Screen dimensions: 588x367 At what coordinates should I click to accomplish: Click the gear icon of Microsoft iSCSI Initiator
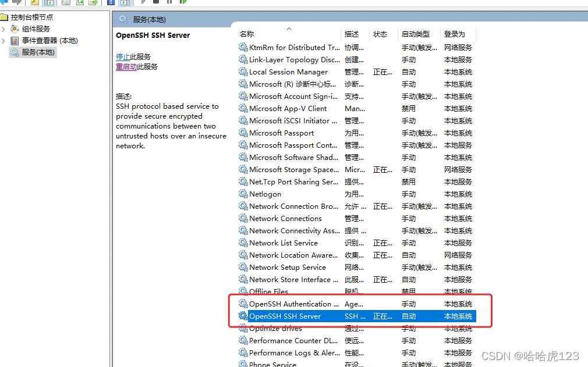[243, 120]
